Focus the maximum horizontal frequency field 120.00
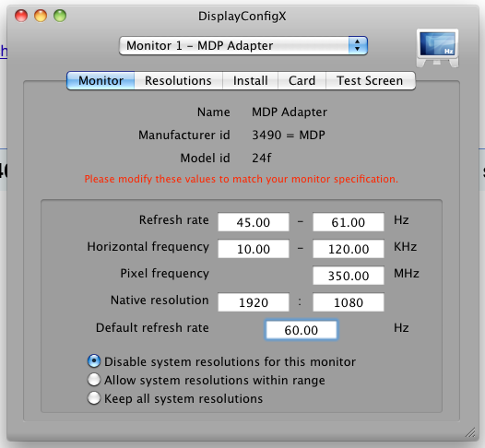 point(349,249)
